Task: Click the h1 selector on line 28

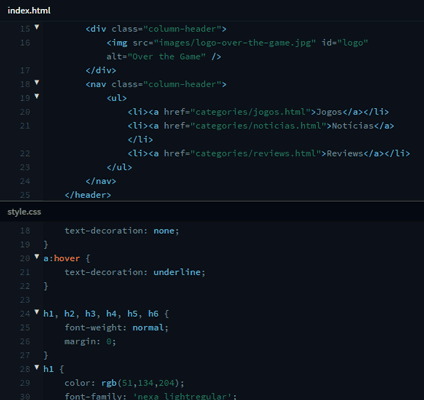Action: (x=48, y=369)
